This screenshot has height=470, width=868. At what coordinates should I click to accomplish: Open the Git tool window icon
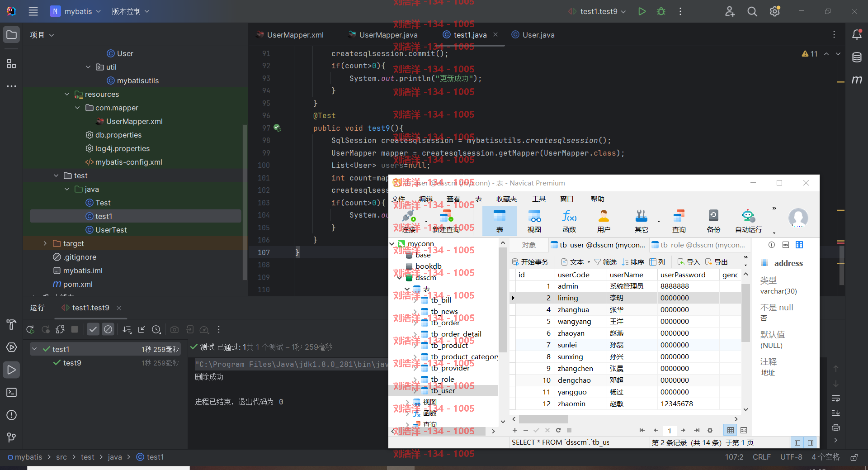[x=11, y=437]
